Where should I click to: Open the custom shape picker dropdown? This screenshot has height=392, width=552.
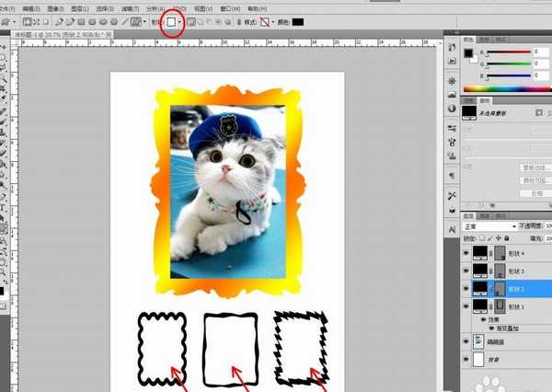178,20
